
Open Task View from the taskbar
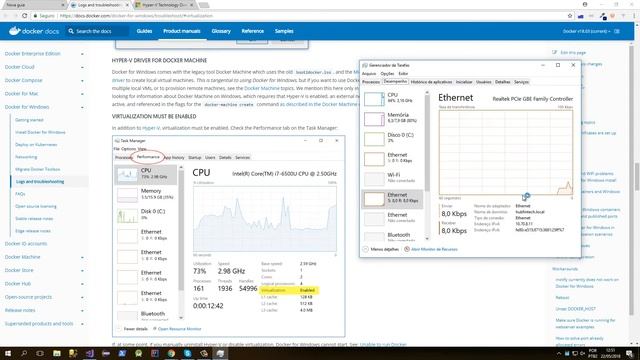40,353
